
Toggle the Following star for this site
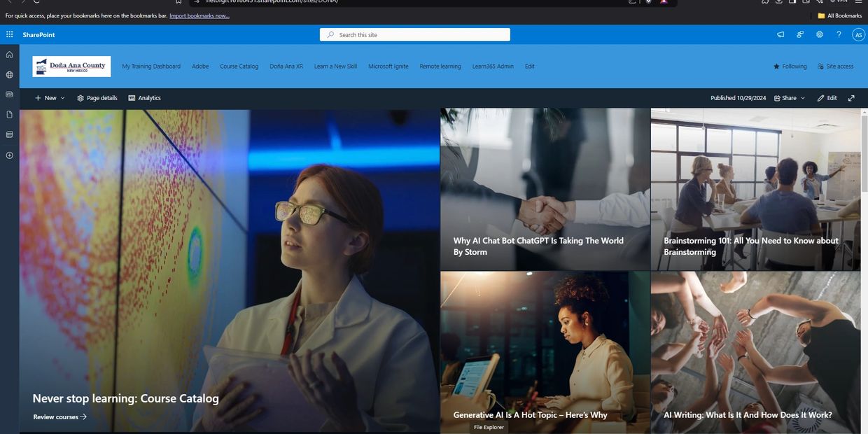pyautogui.click(x=790, y=66)
